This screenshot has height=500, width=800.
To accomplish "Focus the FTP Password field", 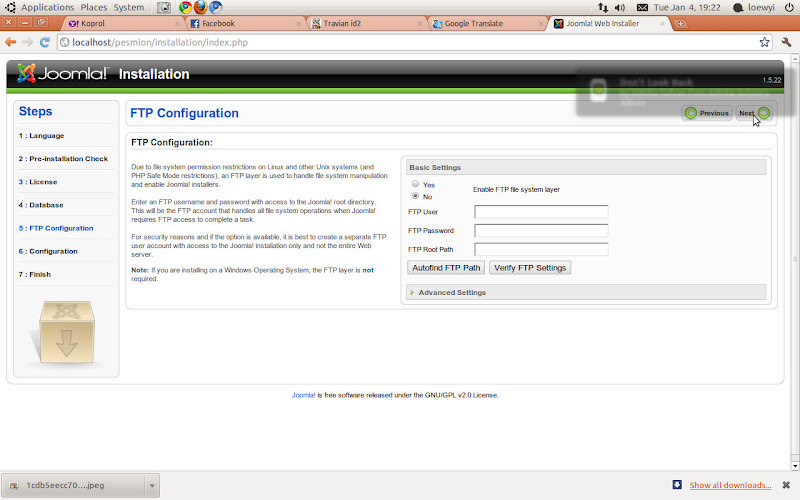I will (x=541, y=231).
